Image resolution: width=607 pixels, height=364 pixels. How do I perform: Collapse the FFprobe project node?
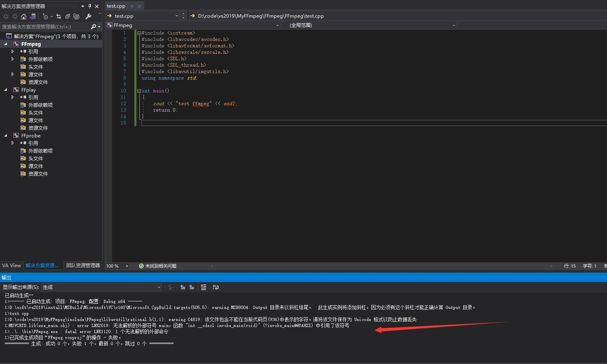point(6,135)
